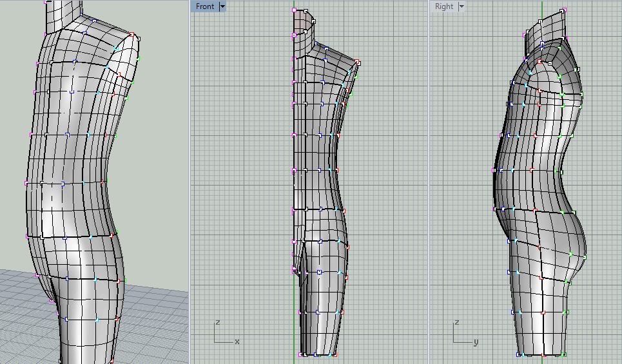Select the Front viewport title label
The width and height of the screenshot is (622, 364).
[205, 6]
